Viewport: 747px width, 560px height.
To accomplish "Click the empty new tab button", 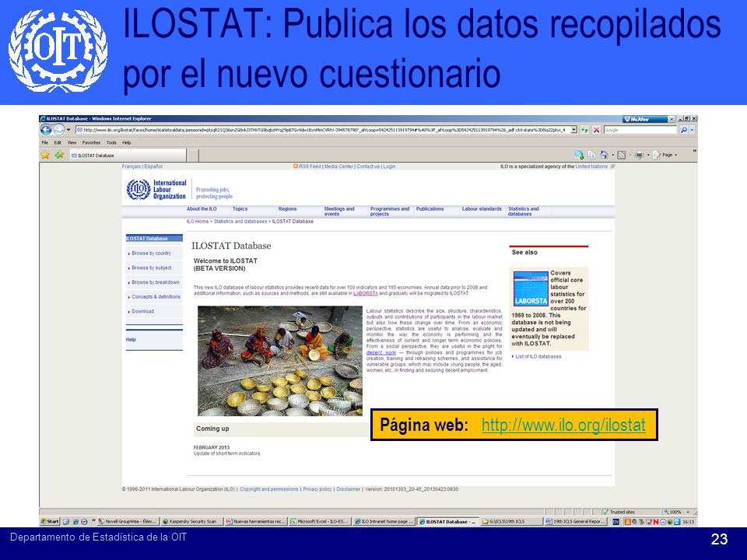I will [x=193, y=156].
